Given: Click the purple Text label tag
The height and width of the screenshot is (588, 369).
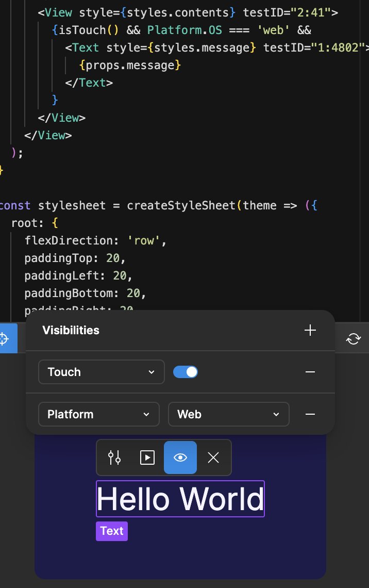Looking at the screenshot, I should pos(112,531).
